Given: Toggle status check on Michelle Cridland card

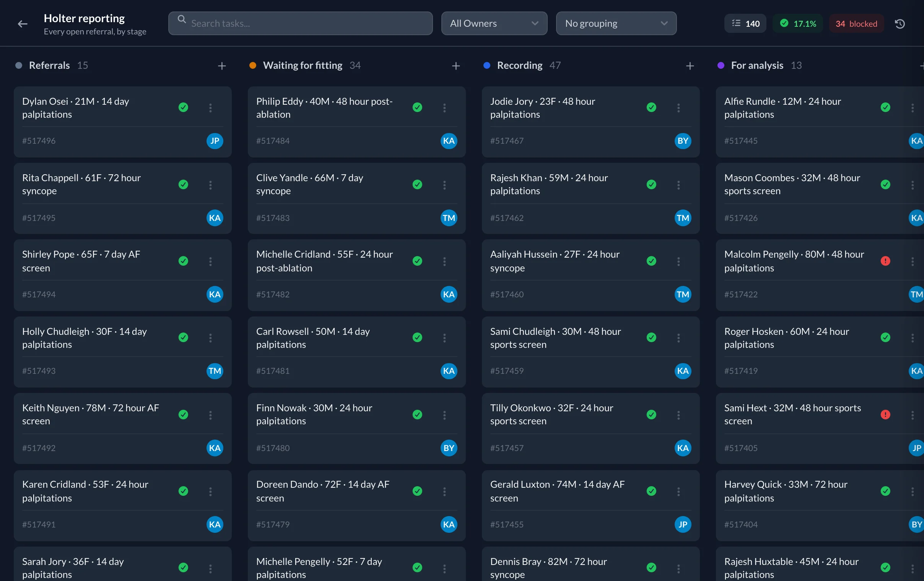Looking at the screenshot, I should 418,261.
